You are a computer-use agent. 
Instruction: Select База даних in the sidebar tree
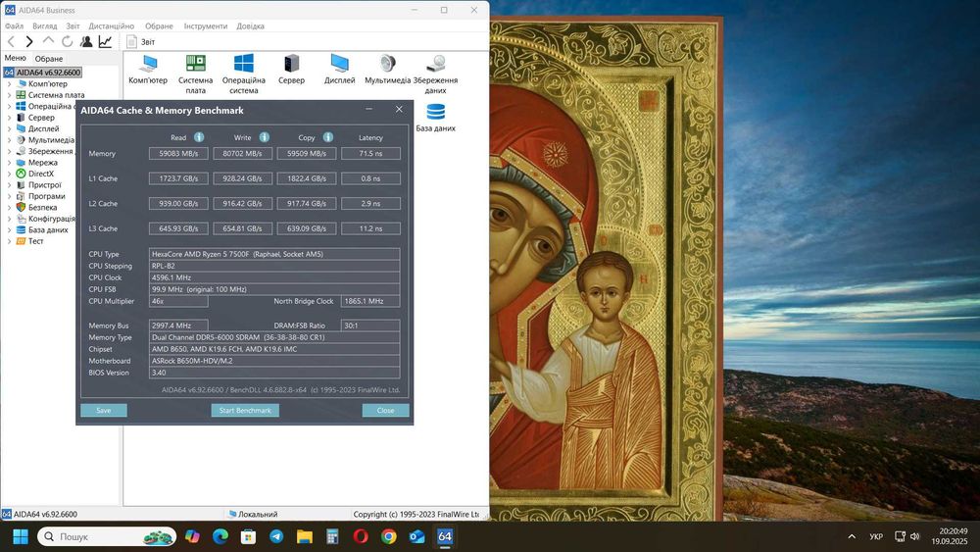[x=48, y=230]
